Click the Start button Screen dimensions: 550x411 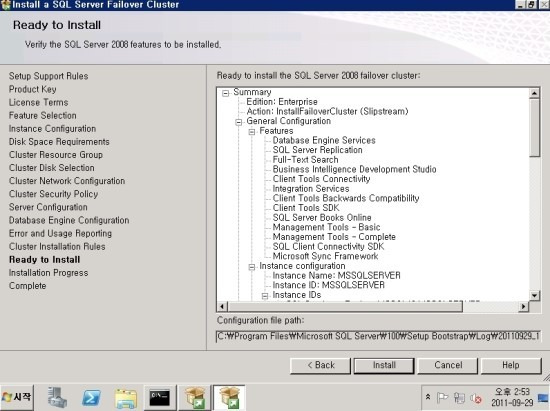pyautogui.click(x=17, y=397)
